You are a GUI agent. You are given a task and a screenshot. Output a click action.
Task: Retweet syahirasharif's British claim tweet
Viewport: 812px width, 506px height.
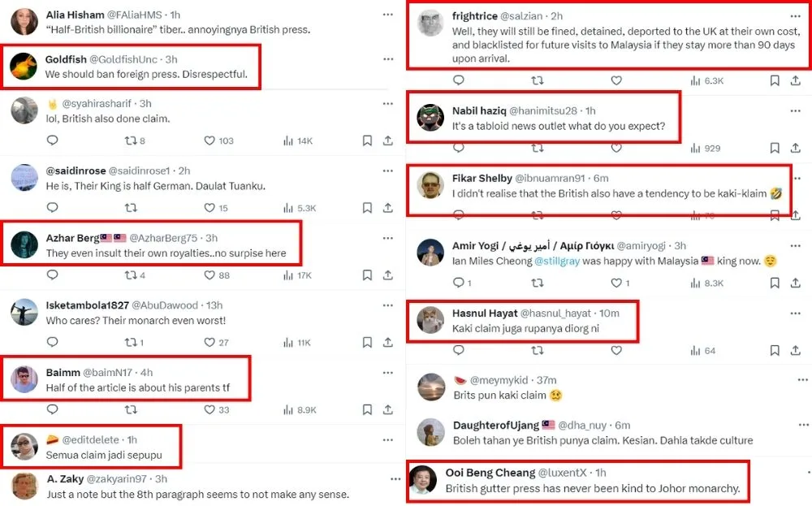pos(131,141)
